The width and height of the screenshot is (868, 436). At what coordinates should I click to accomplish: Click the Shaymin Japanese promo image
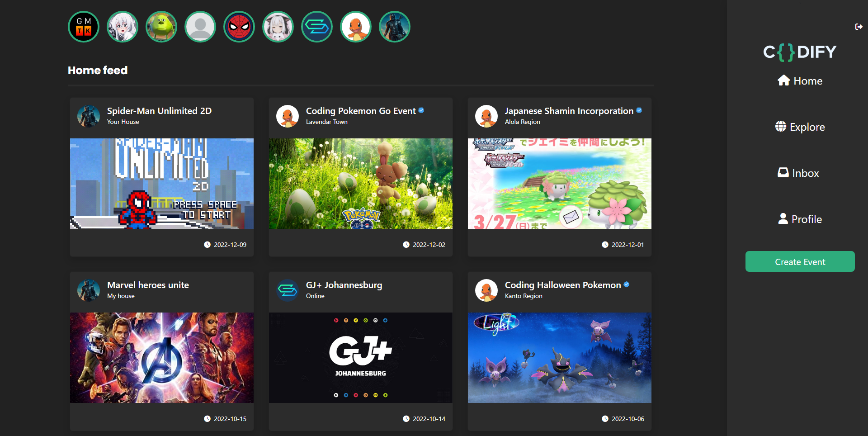click(x=560, y=184)
